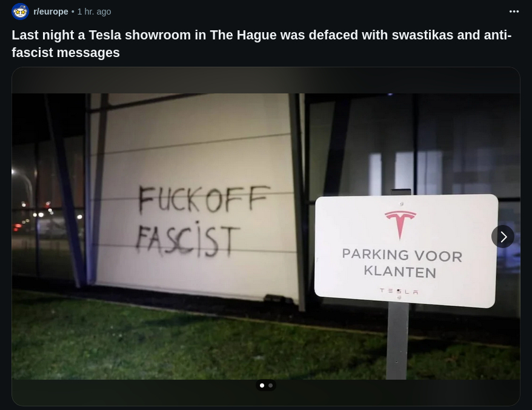Click the black graffiti lettering on wall
Viewport: 532px width, 410px height.
click(x=202, y=221)
